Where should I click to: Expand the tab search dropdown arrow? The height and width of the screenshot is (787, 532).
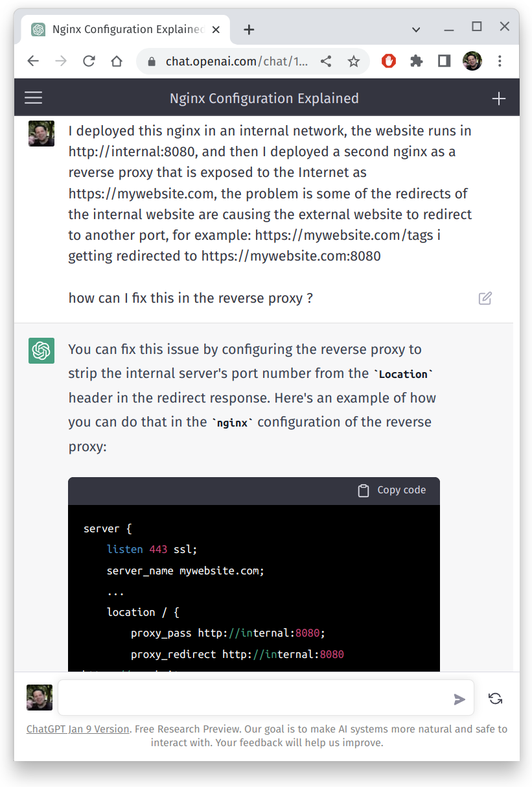tap(416, 29)
